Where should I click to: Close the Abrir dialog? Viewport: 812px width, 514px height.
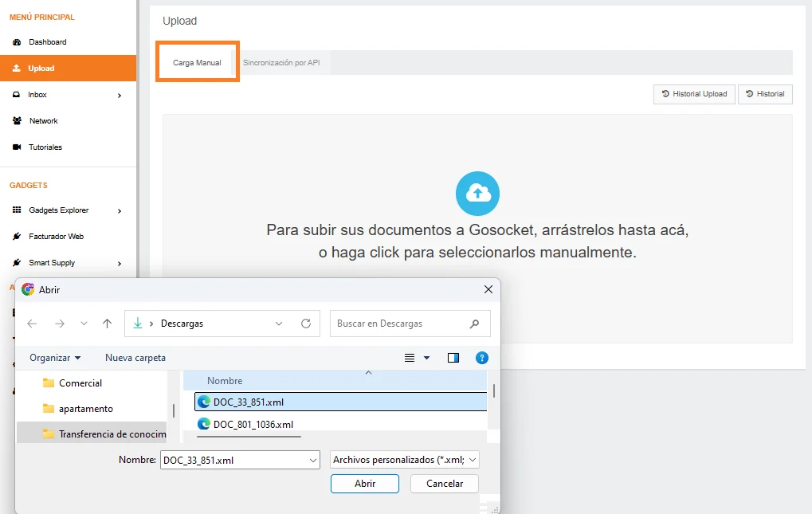pyautogui.click(x=488, y=289)
